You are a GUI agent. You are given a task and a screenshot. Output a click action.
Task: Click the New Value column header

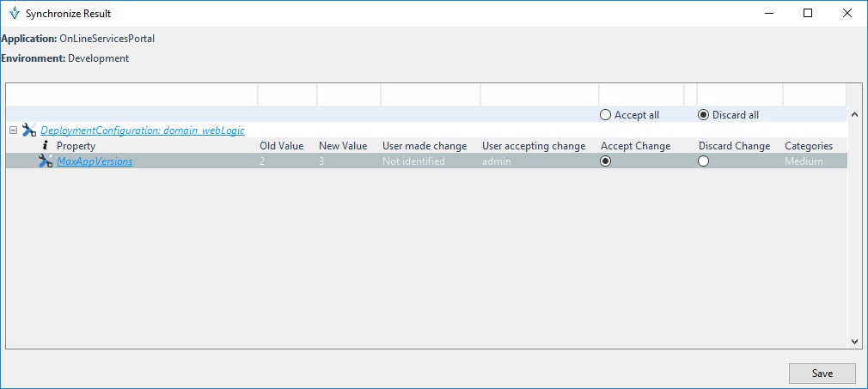pos(342,146)
